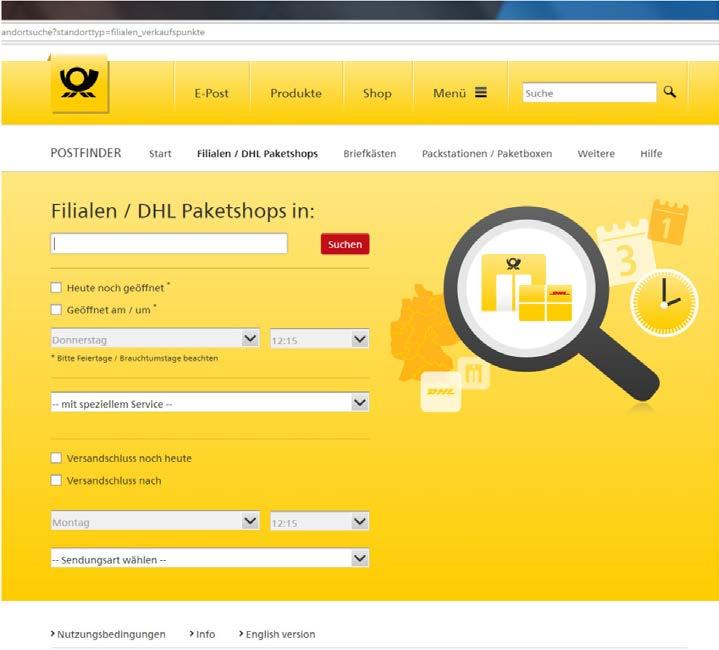Switch to the Briefkästen tab
The image size is (719, 650).
[370, 154]
